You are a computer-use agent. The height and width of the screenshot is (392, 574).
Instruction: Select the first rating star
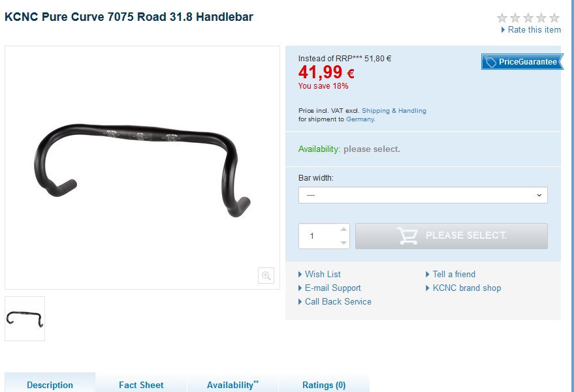[x=502, y=18]
